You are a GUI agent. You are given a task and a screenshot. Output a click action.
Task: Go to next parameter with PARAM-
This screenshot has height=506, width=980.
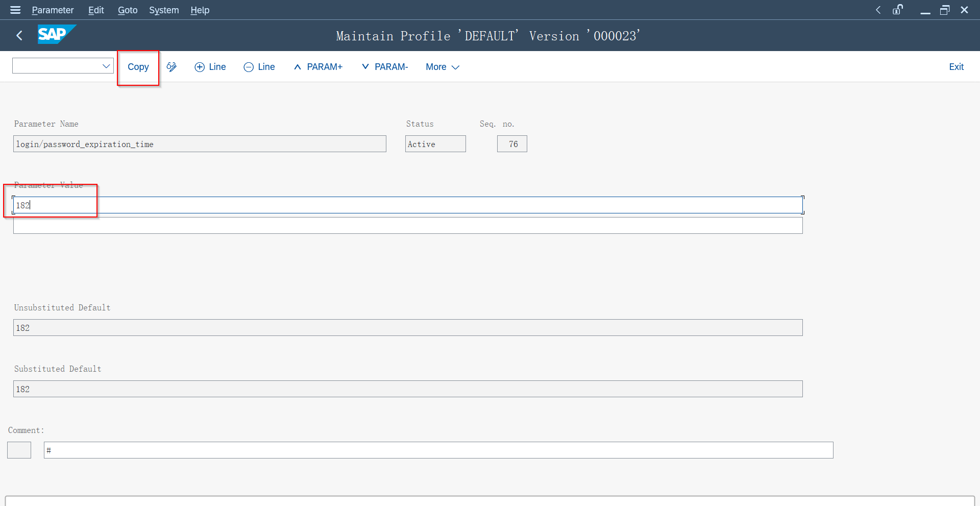(385, 67)
